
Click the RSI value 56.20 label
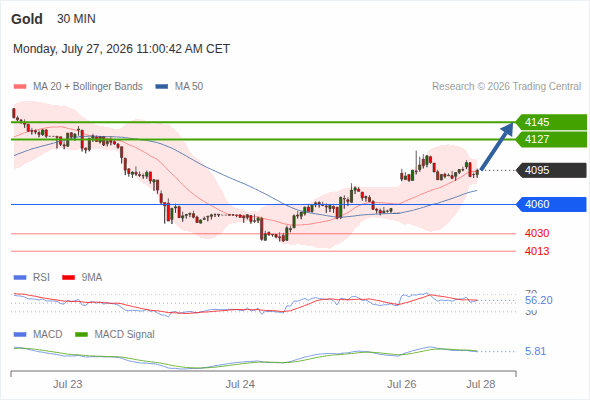(539, 300)
